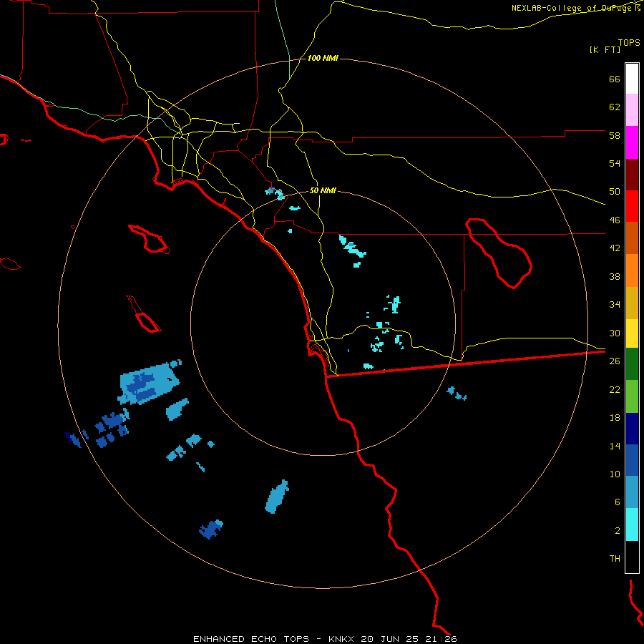Click the light green color bar segment
Screen dimensions: 644x644
[x=632, y=396]
